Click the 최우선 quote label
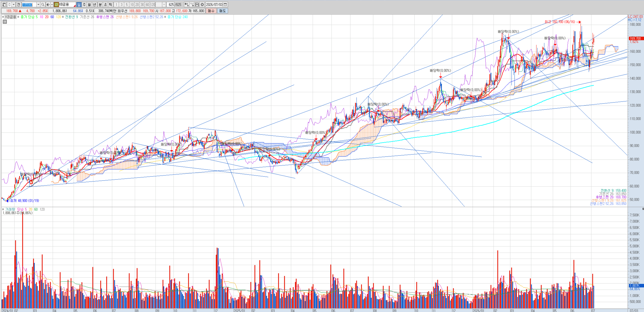This screenshot has width=644, height=312. (x=123, y=11)
